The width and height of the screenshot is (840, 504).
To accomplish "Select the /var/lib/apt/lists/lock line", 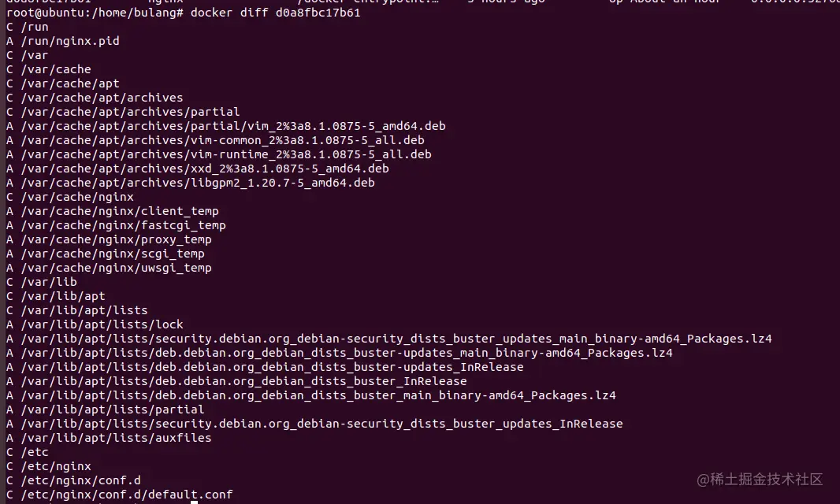I will [95, 324].
